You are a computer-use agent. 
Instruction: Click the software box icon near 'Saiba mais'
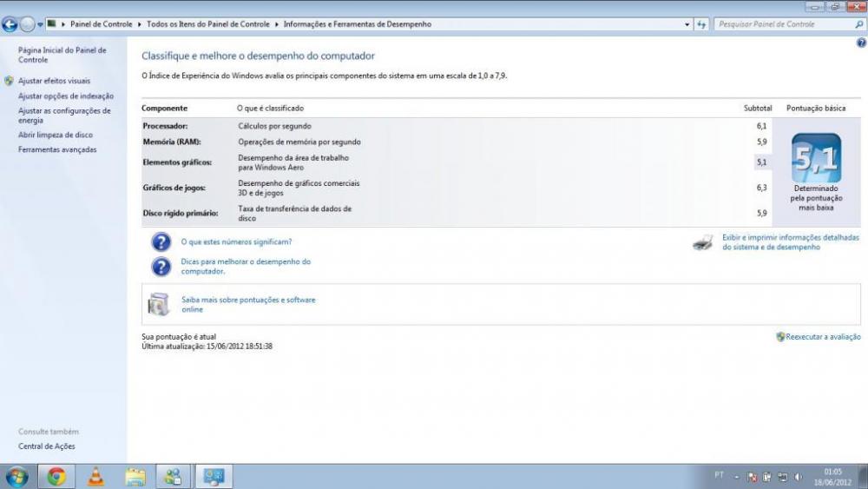pos(159,304)
